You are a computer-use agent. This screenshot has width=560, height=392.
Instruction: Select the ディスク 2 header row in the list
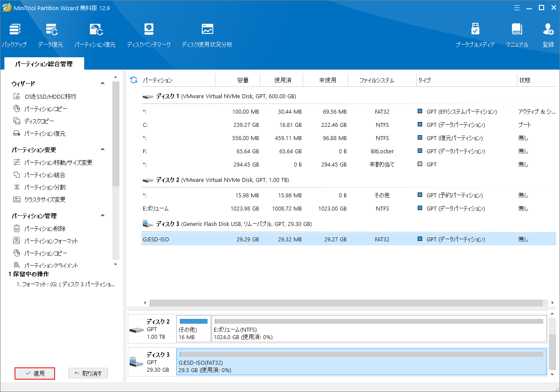tap(349, 180)
